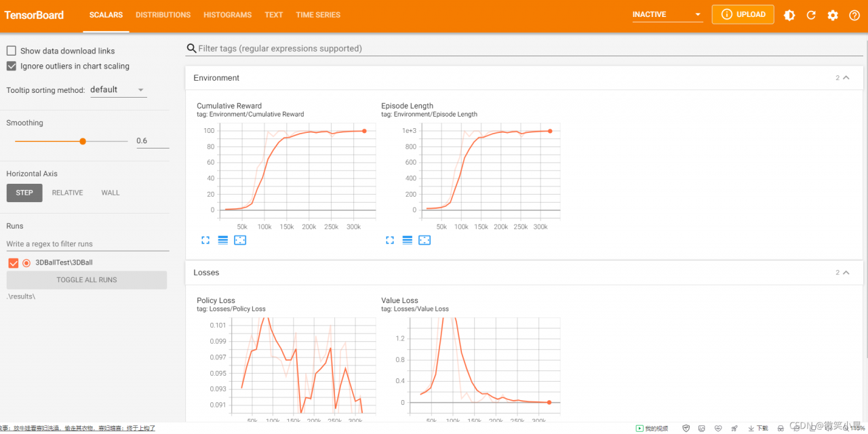
Task: Open the INACTIVE data source dropdown
Action: point(667,14)
